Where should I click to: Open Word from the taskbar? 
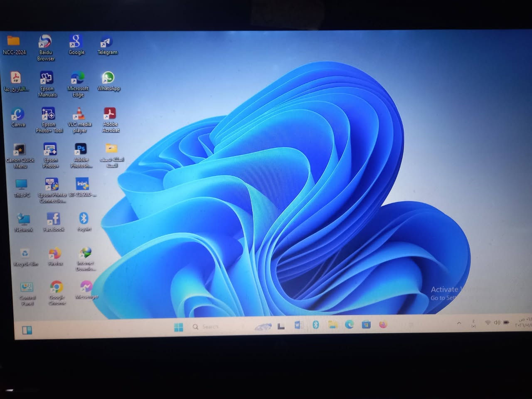pyautogui.click(x=298, y=325)
